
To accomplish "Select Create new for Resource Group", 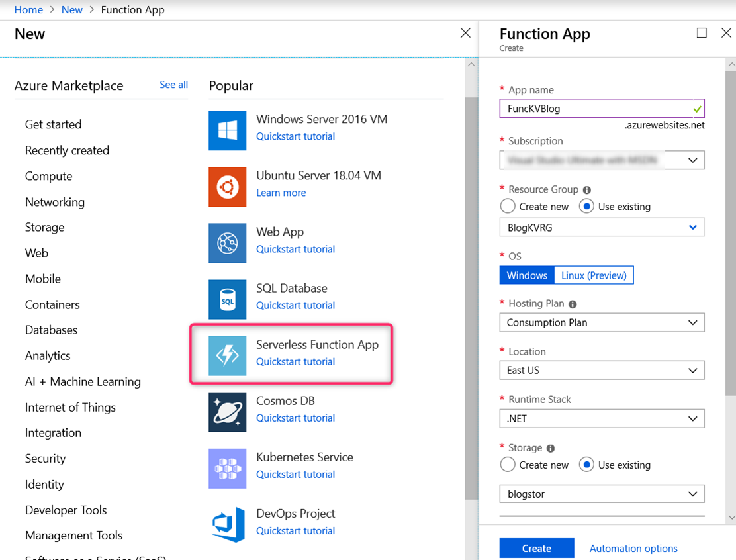I will point(508,206).
